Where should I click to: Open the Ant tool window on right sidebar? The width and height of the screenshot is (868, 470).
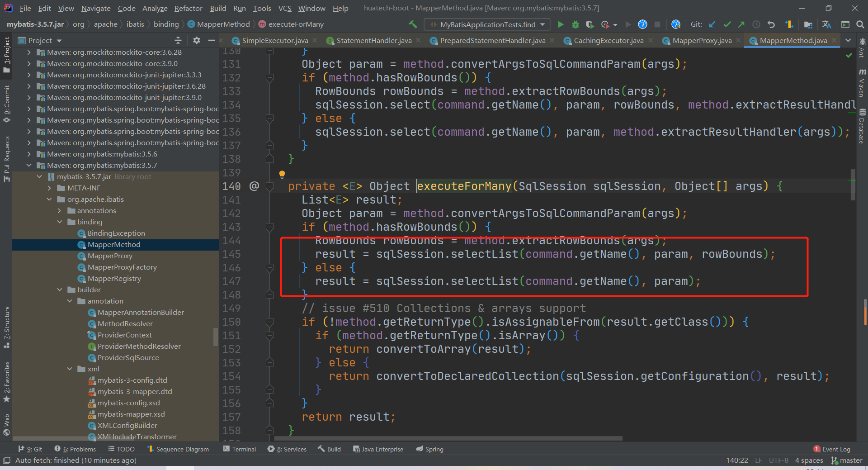pos(862,47)
